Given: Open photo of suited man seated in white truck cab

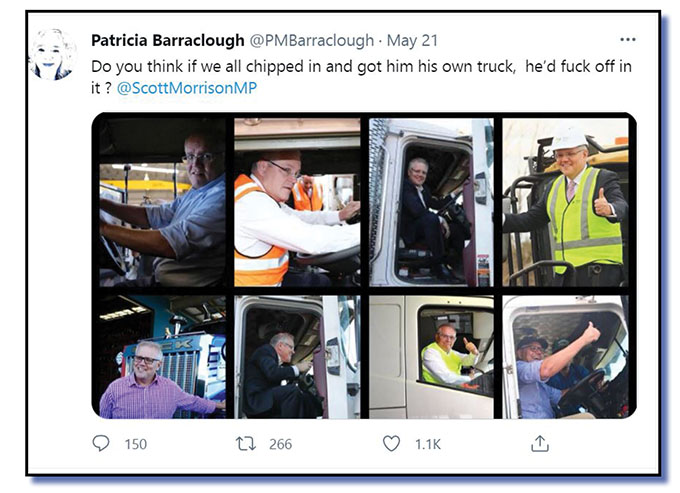Looking at the screenshot, I should coord(431,202).
